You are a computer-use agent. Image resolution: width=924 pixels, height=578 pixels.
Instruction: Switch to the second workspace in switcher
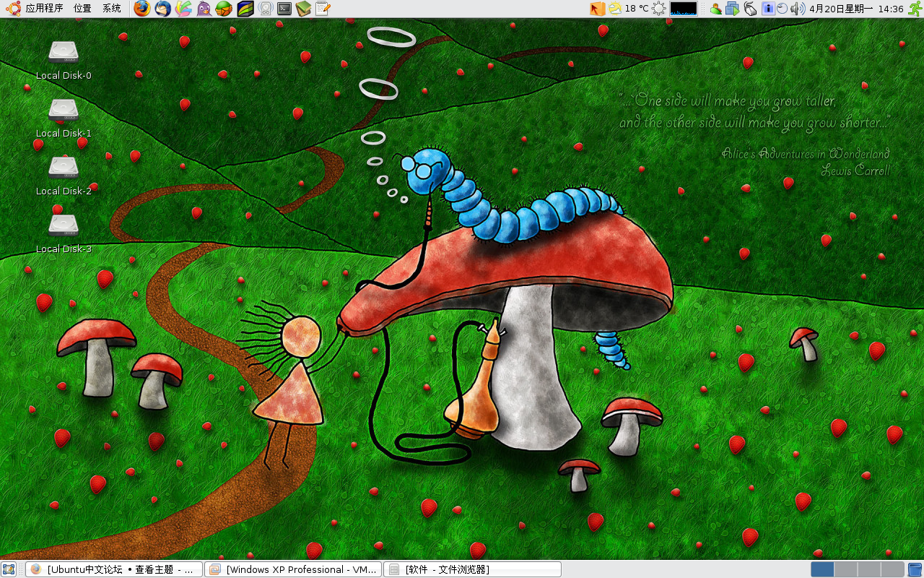846,569
